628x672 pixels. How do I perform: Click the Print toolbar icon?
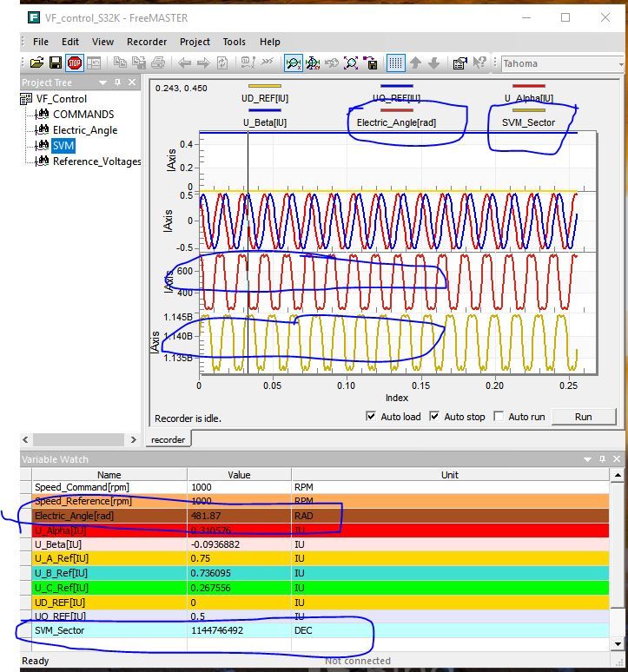[x=158, y=63]
